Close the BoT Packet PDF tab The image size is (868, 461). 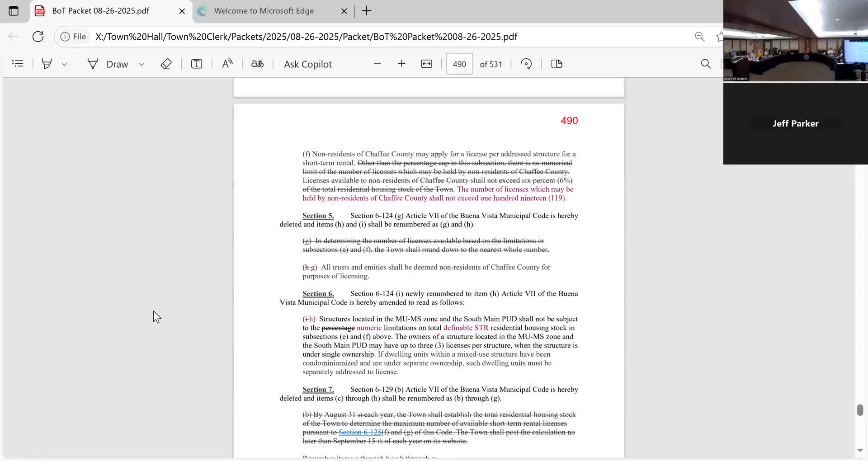tap(182, 11)
